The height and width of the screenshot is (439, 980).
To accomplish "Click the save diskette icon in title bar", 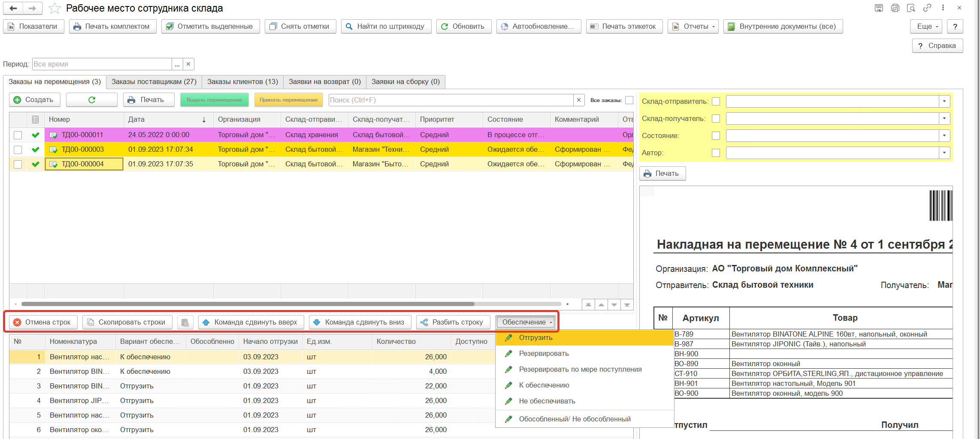I will tap(879, 8).
